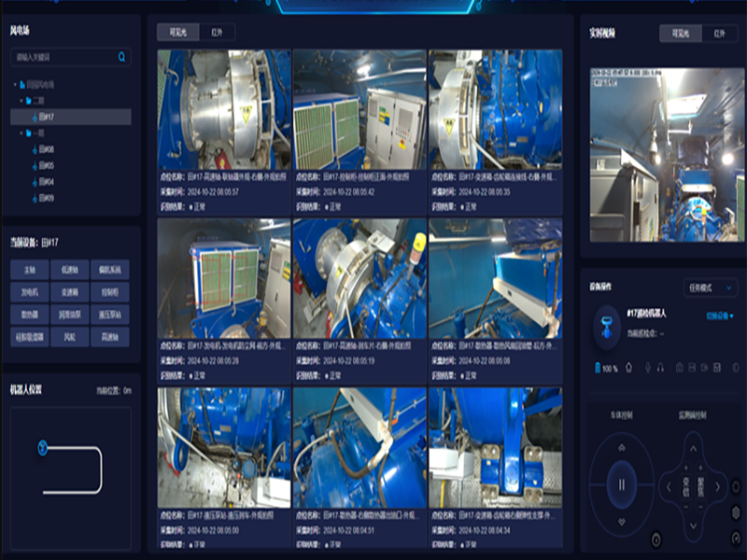
Task: Switch live video to 红外 infrared tab
Action: 719,34
